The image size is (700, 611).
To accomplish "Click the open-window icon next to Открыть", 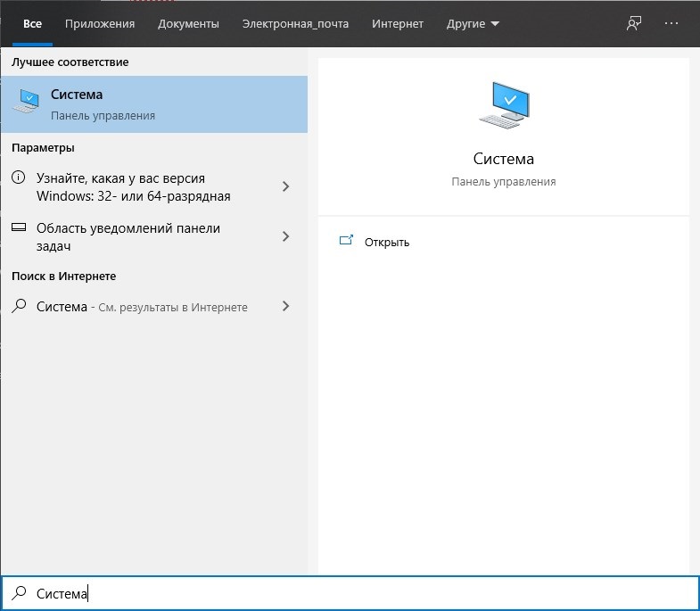I will coord(346,241).
